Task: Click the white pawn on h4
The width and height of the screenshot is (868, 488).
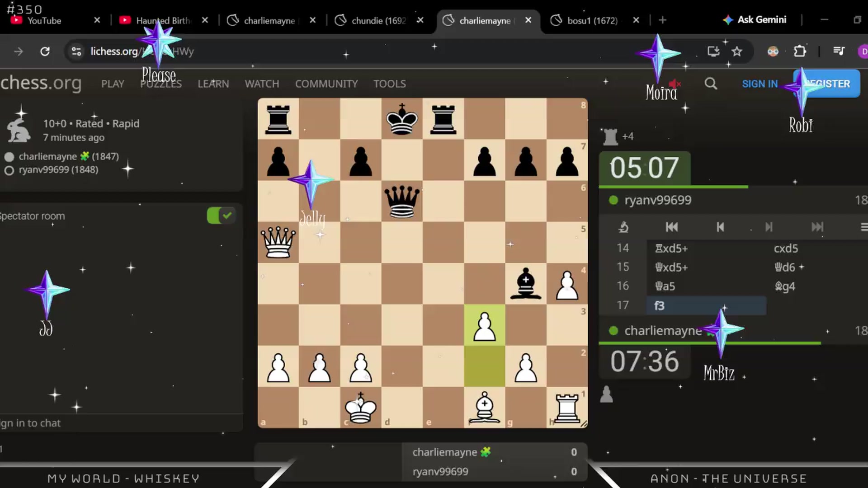Action: point(567,284)
